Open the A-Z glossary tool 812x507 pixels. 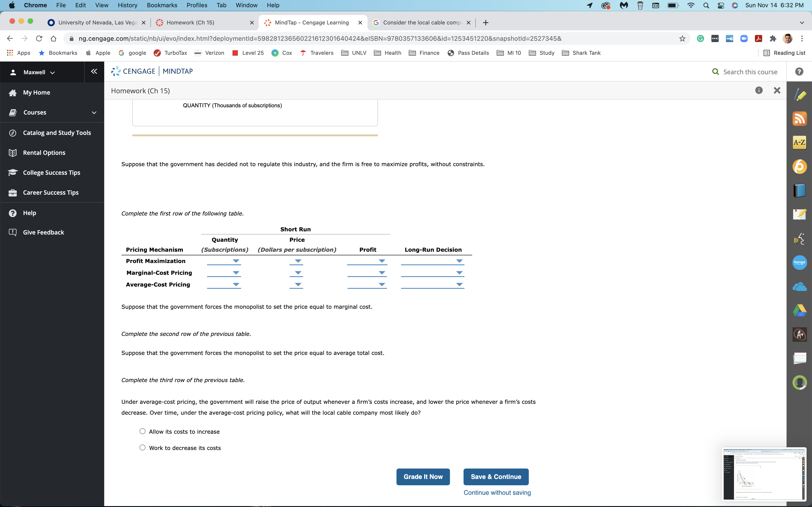tap(800, 143)
